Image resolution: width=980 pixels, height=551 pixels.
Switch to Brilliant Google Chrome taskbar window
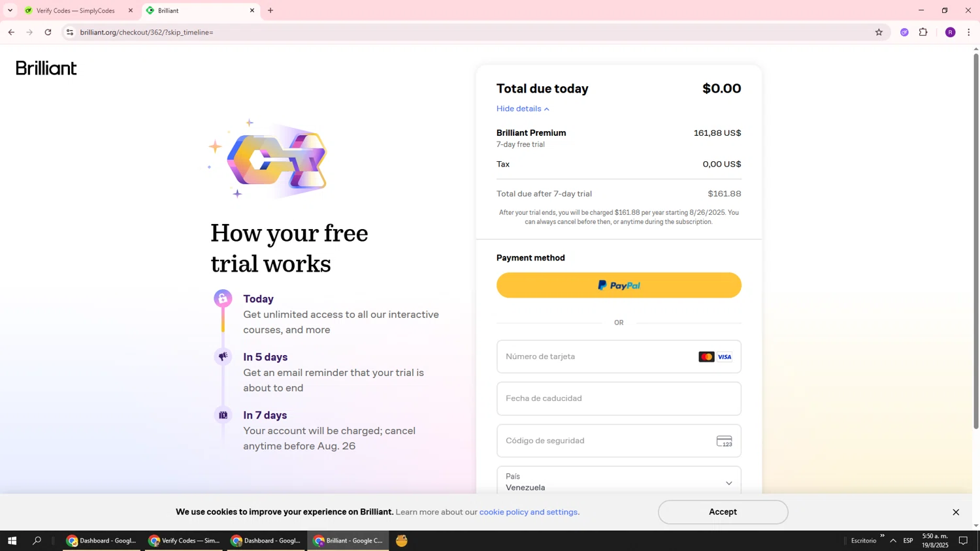(x=348, y=541)
